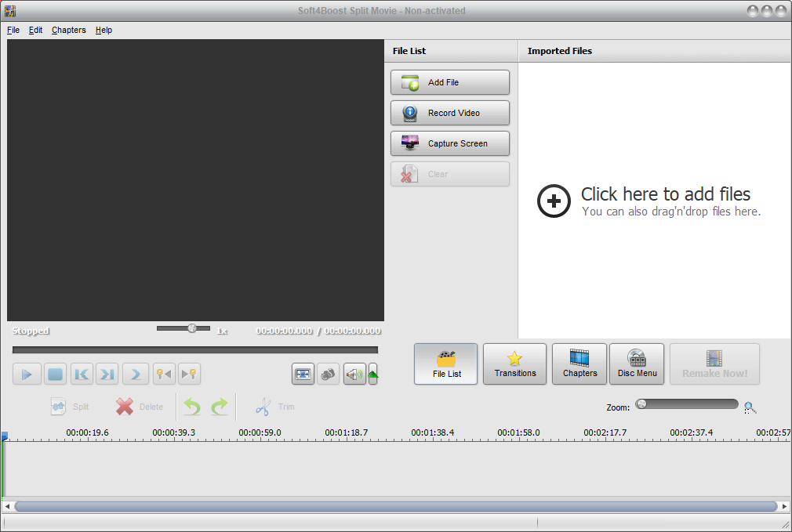Viewport: 792px width, 532px height.
Task: Jump to previous frame icon
Action: (82, 374)
